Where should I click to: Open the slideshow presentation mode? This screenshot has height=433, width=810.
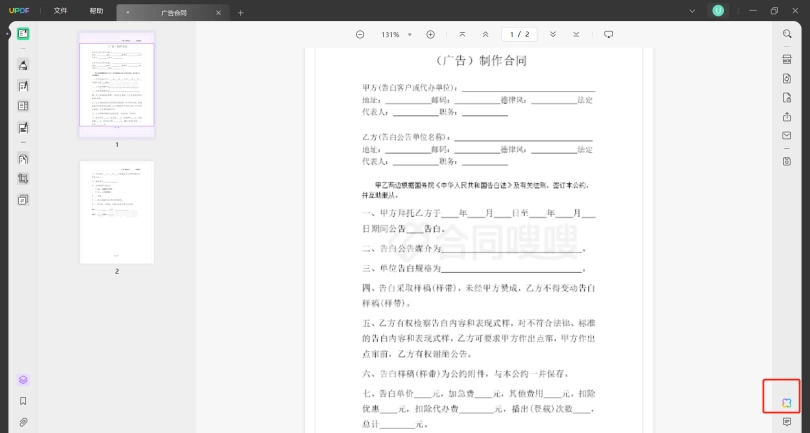(609, 35)
